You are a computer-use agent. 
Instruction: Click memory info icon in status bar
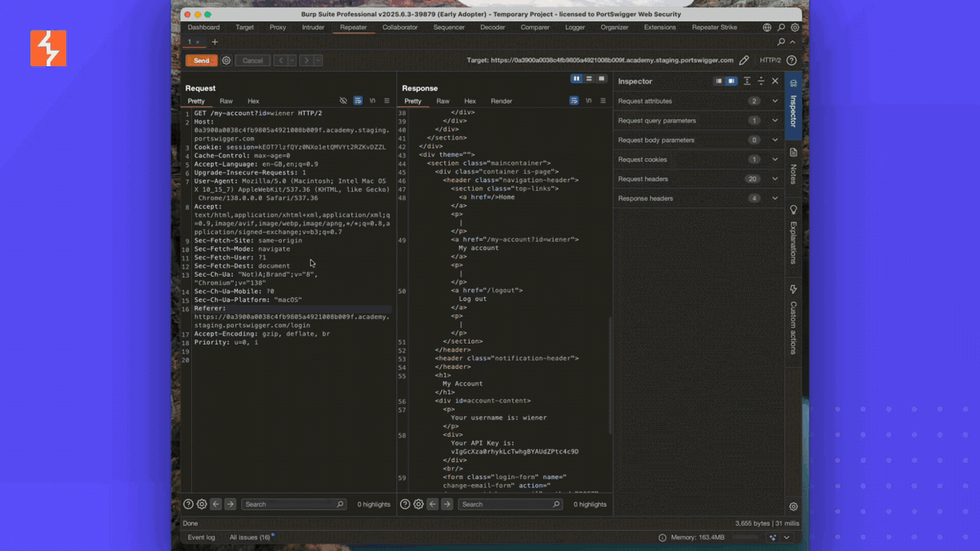[662, 538]
